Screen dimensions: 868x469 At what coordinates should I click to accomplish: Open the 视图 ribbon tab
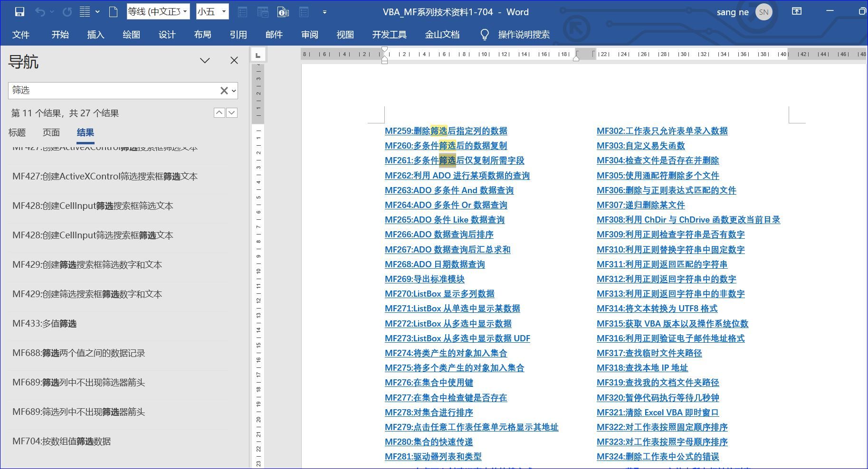tap(345, 35)
